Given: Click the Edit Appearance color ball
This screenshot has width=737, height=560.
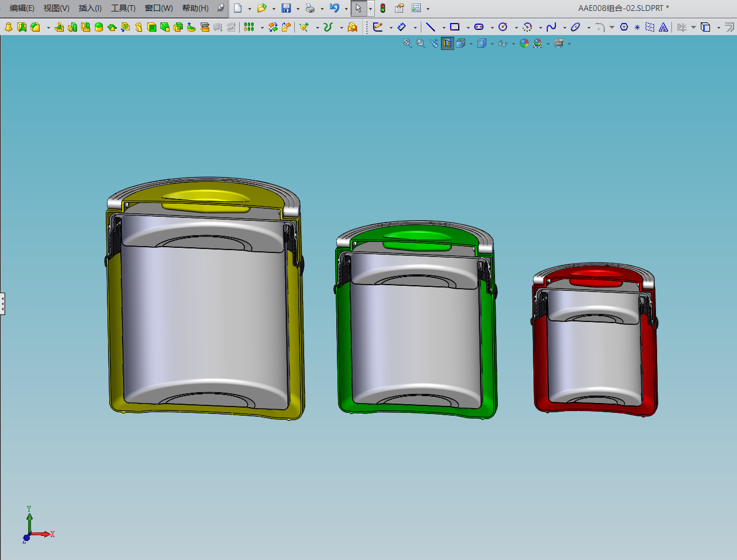Looking at the screenshot, I should [x=524, y=43].
